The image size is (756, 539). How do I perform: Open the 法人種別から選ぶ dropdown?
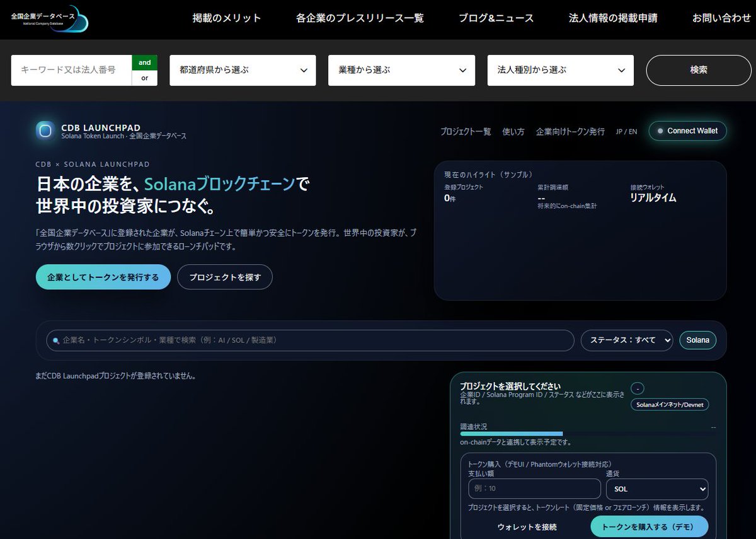[561, 70]
